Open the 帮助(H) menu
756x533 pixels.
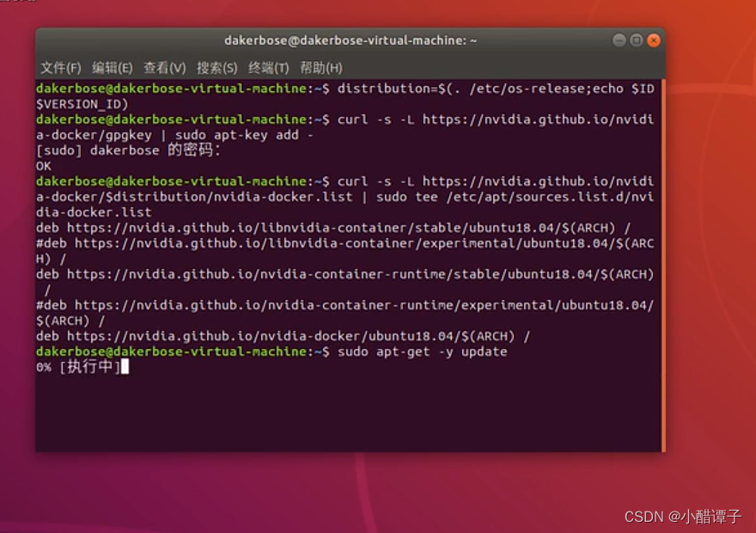click(321, 68)
